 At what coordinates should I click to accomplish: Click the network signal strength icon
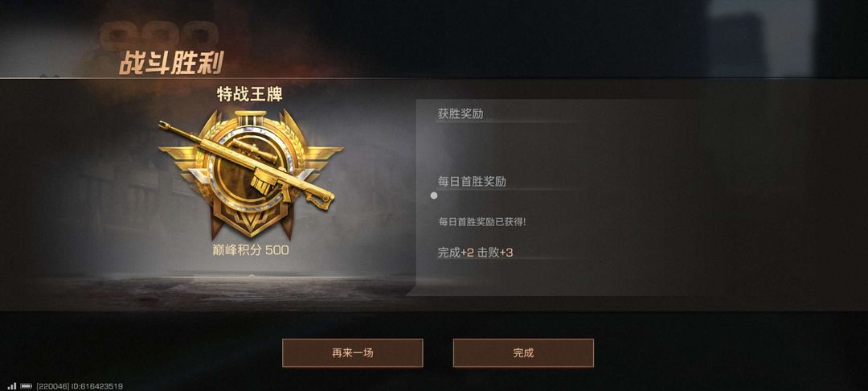point(11,386)
